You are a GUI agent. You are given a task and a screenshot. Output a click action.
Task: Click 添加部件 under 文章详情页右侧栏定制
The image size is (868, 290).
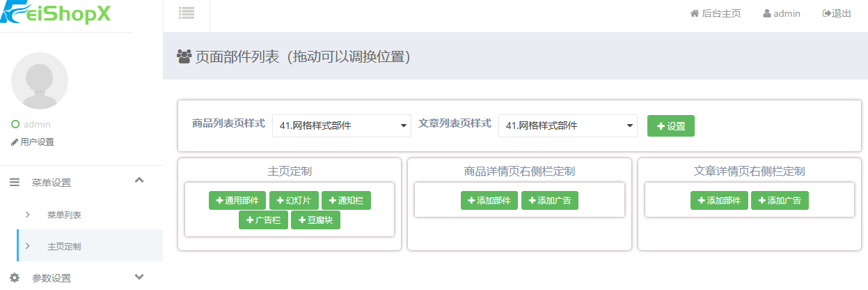[719, 201]
